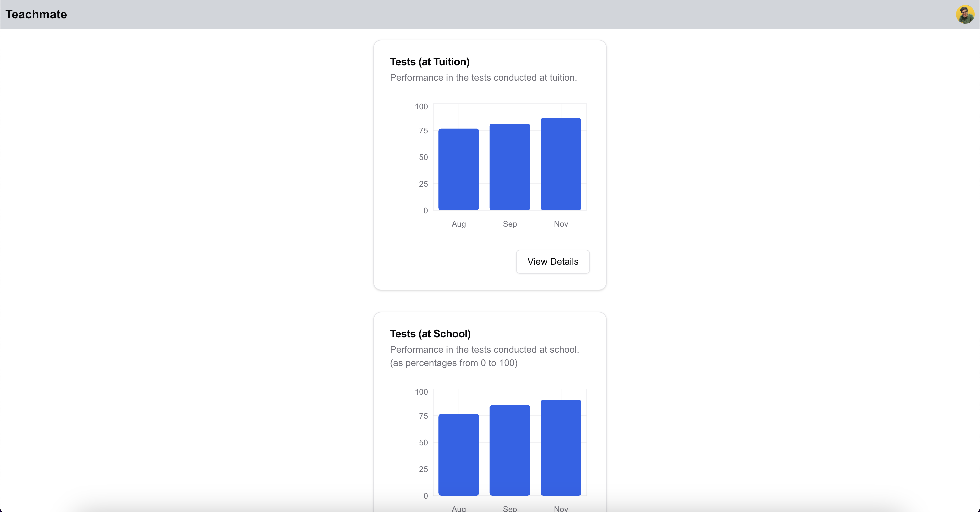Click the 75 axis label in School chart
The image size is (980, 512).
pos(423,416)
